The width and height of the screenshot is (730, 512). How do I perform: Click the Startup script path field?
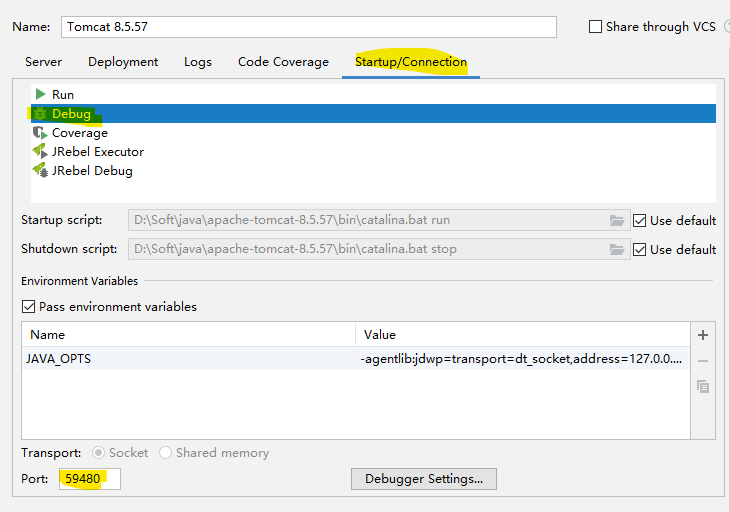pyautogui.click(x=379, y=220)
